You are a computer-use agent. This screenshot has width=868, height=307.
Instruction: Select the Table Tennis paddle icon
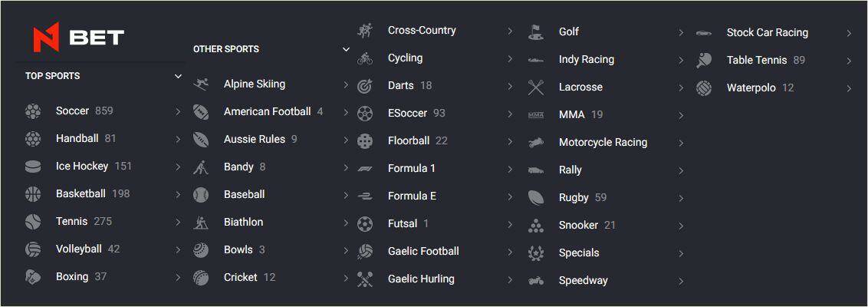coord(704,61)
